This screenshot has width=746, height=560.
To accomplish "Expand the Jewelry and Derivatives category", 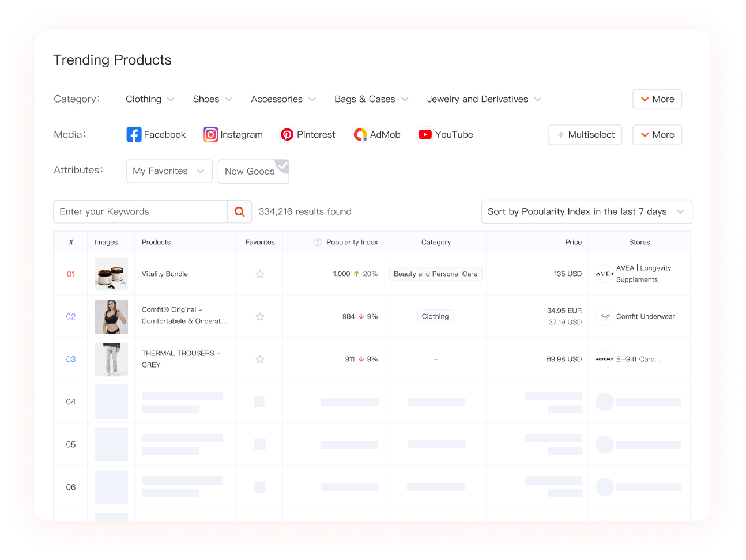I will (484, 99).
